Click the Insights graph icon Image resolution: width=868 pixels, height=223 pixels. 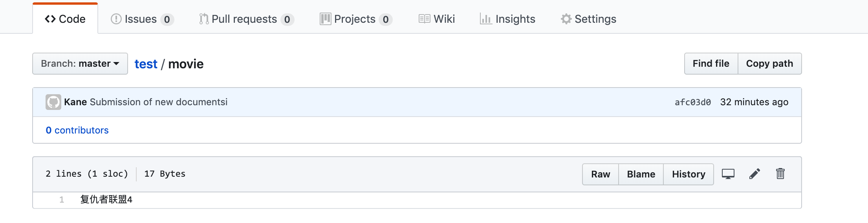486,19
